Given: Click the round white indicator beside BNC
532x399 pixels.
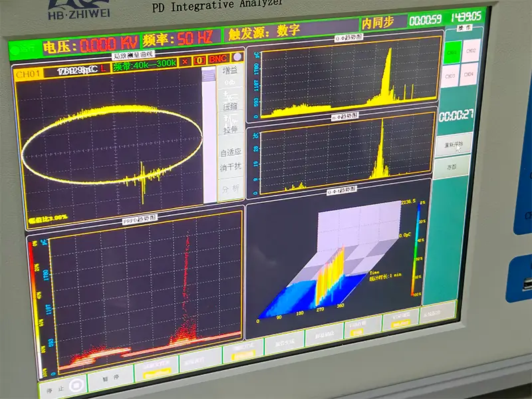Looking at the screenshot, I should click(x=238, y=57).
